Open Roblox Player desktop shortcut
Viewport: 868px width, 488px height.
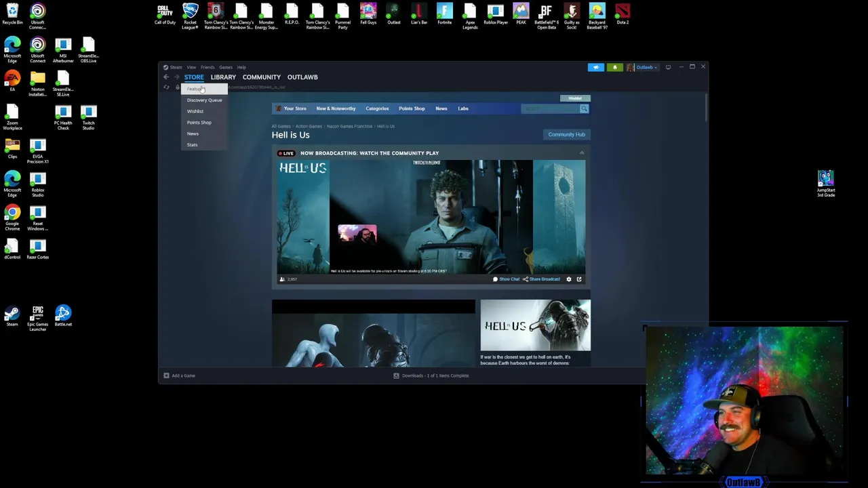[x=495, y=15]
